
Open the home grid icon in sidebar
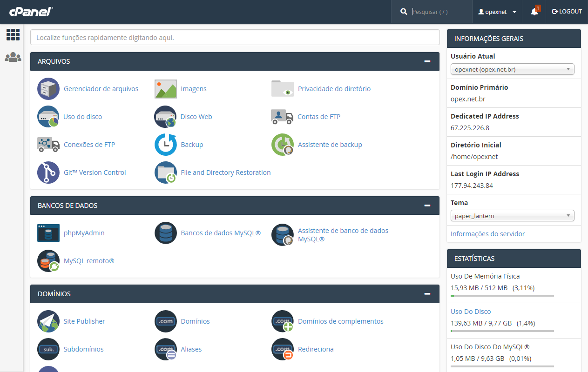point(13,35)
